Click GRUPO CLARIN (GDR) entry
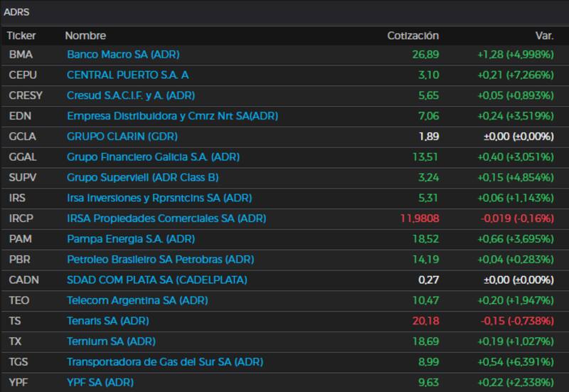 122,136
